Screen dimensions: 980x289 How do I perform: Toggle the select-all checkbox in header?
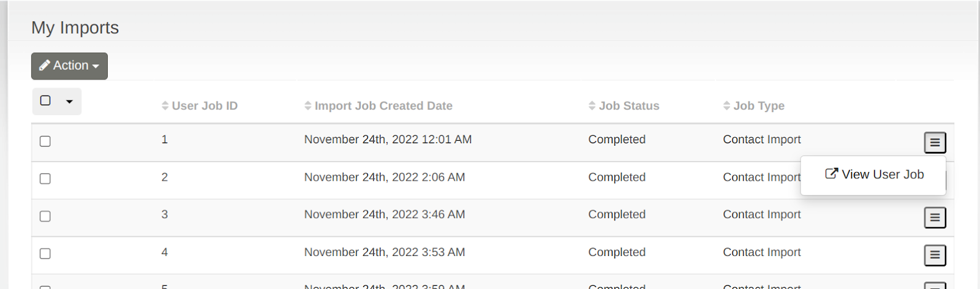(x=45, y=100)
